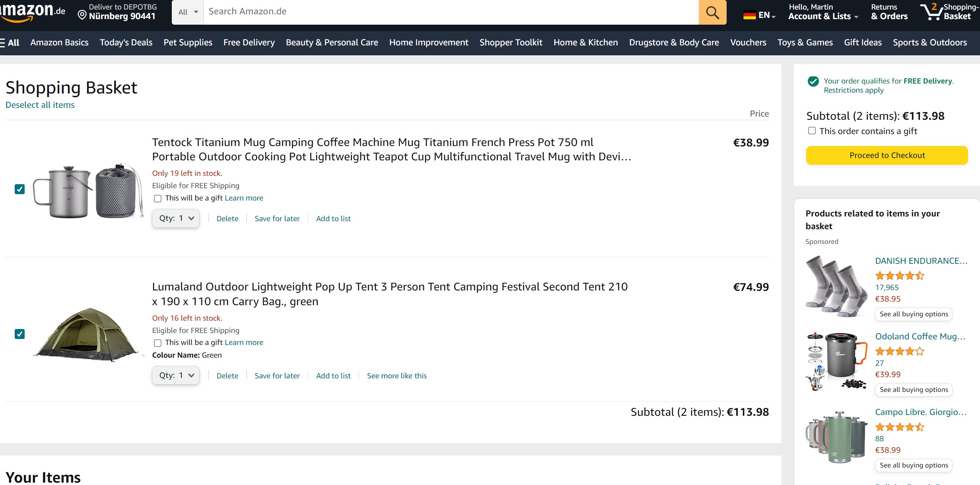Open Home Improvement category
This screenshot has width=980, height=485.
(429, 43)
